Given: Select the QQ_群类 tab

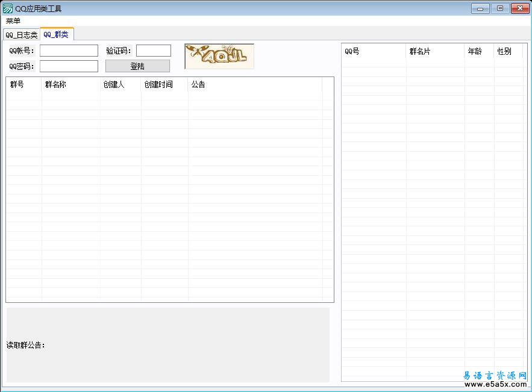Looking at the screenshot, I should (56, 34).
